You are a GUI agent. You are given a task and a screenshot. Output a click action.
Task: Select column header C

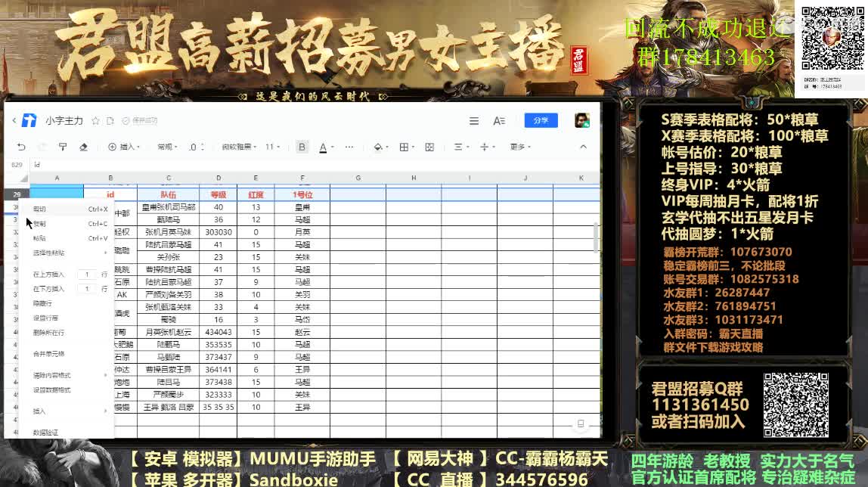click(169, 178)
